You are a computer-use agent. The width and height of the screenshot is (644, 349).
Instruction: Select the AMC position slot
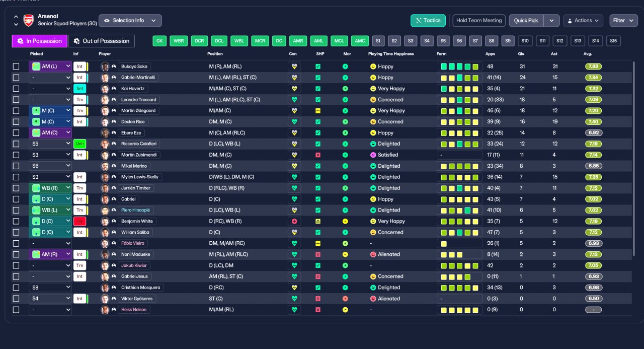pyautogui.click(x=360, y=41)
